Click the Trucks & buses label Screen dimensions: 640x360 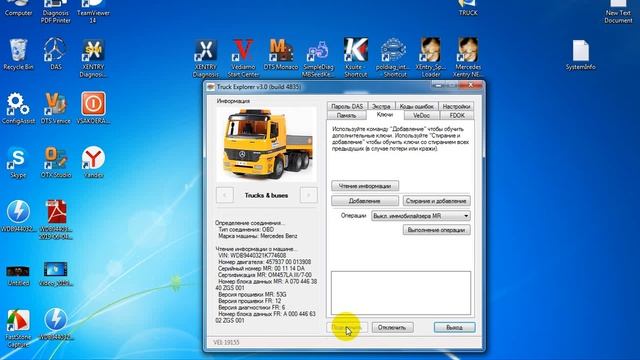(x=266, y=196)
